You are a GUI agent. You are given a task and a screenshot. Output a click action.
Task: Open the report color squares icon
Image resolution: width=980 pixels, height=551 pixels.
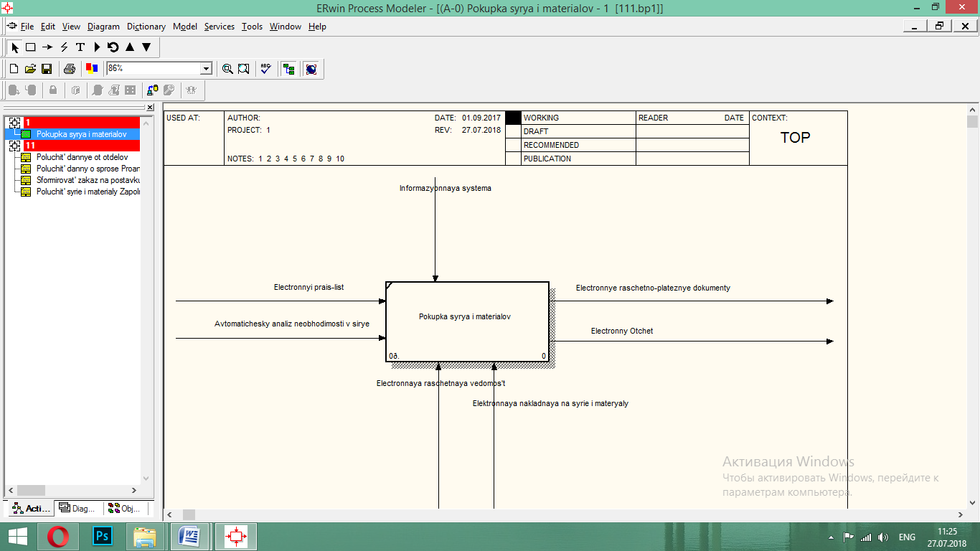pos(92,69)
